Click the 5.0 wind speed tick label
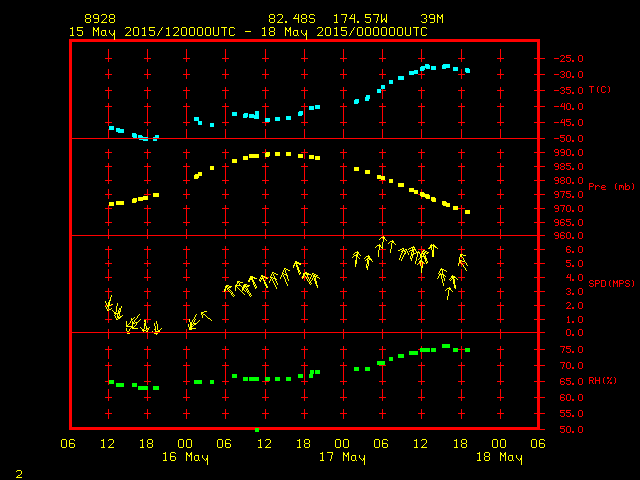The width and height of the screenshot is (640, 480). click(x=574, y=264)
